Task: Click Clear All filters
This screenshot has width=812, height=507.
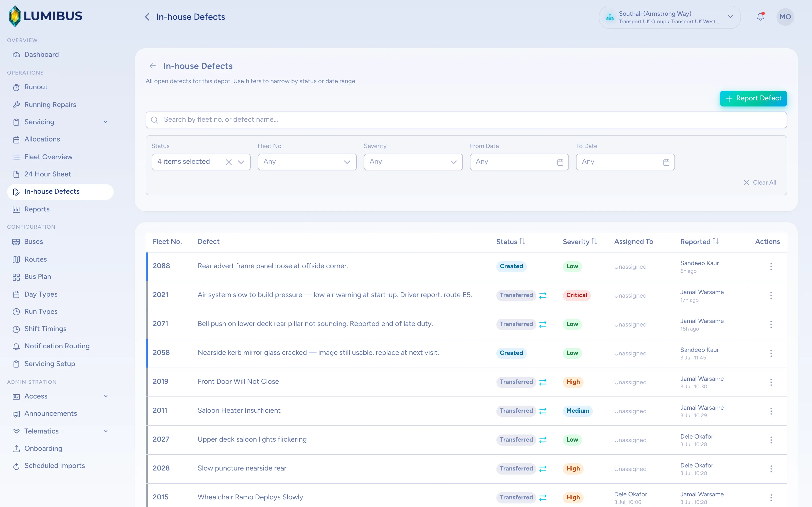Action: coord(760,183)
